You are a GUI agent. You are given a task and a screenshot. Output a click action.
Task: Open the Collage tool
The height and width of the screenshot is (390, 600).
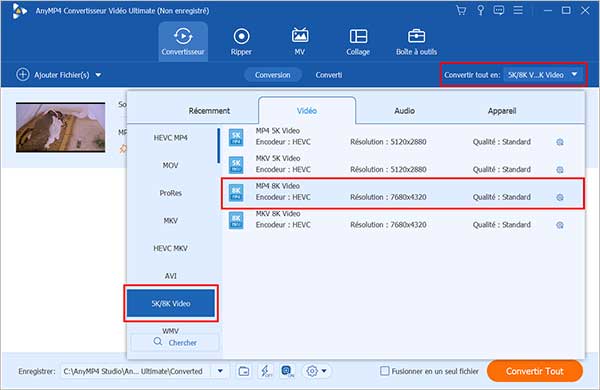[x=358, y=42]
